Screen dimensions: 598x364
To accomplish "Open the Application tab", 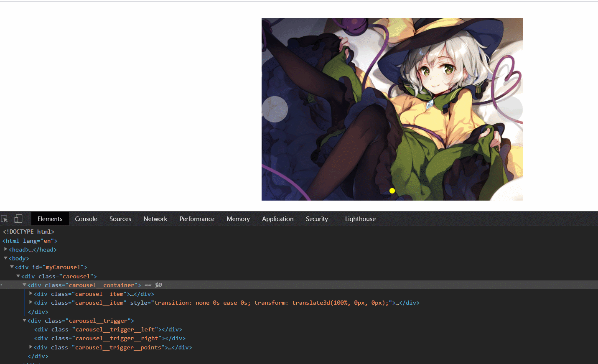I will (x=278, y=219).
